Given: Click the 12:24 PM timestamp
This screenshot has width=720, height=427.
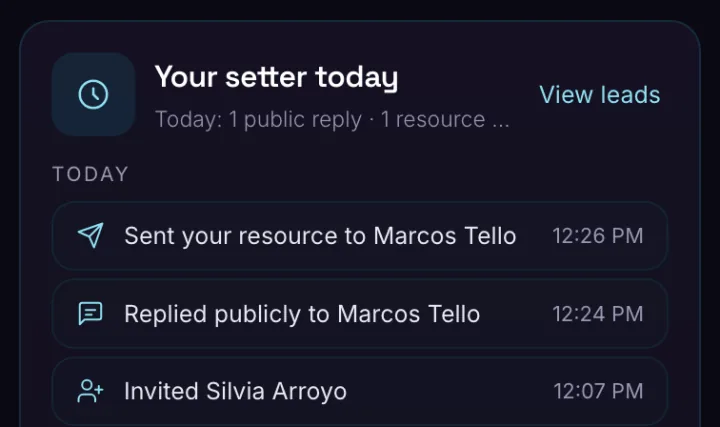Looking at the screenshot, I should coord(597,314).
